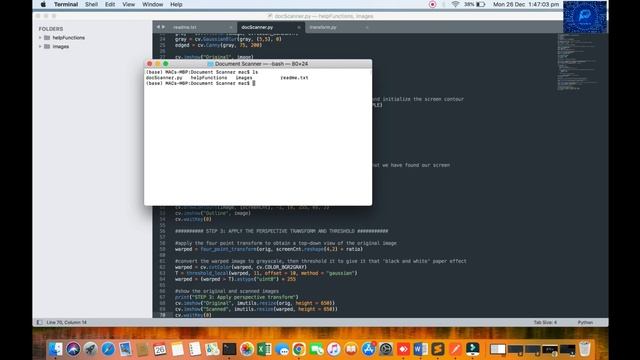Click the Sublime minimap on right side
Image resolution: width=640 pixels, height=360 pixels.
pyautogui.click(x=578, y=61)
